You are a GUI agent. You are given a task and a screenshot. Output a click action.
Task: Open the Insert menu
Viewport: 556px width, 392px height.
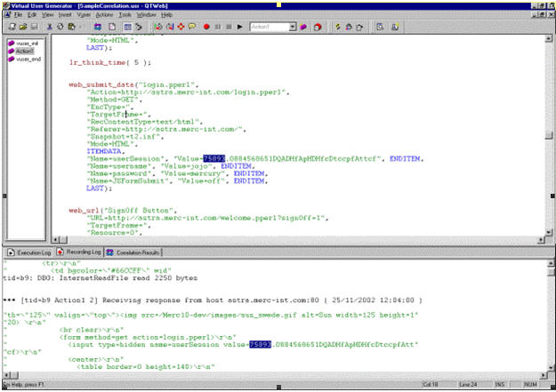(65, 14)
